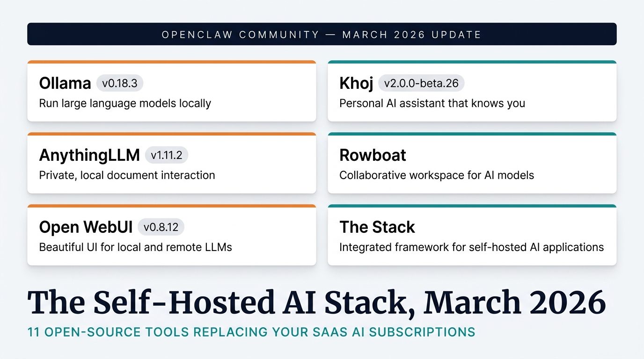Click "Personal AI assistant that knows you"

point(432,103)
